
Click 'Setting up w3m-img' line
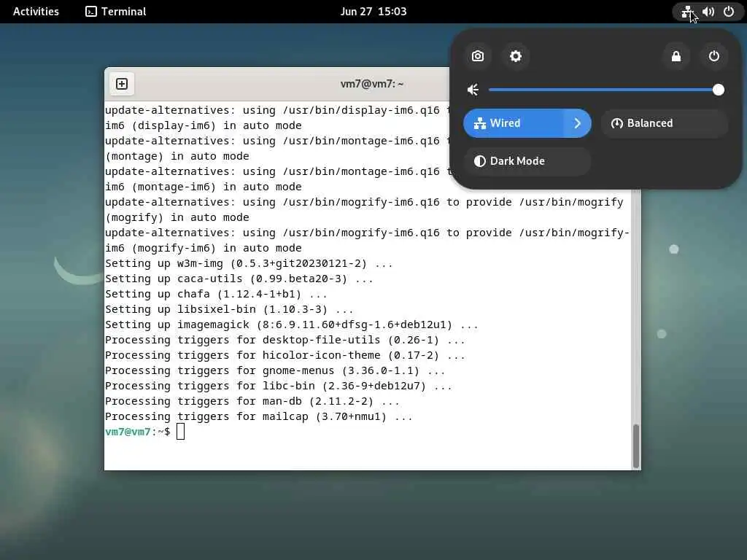click(x=249, y=263)
